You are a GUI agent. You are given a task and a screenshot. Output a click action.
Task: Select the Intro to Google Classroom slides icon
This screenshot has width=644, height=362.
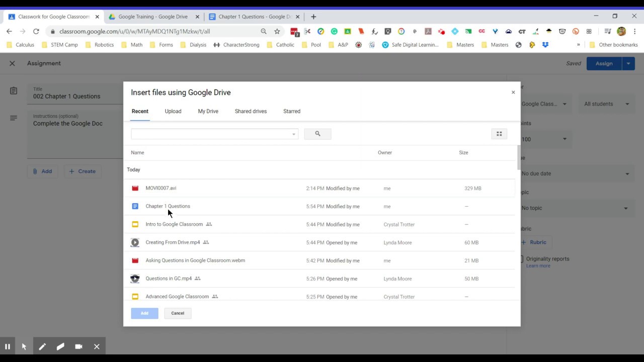[x=135, y=224]
